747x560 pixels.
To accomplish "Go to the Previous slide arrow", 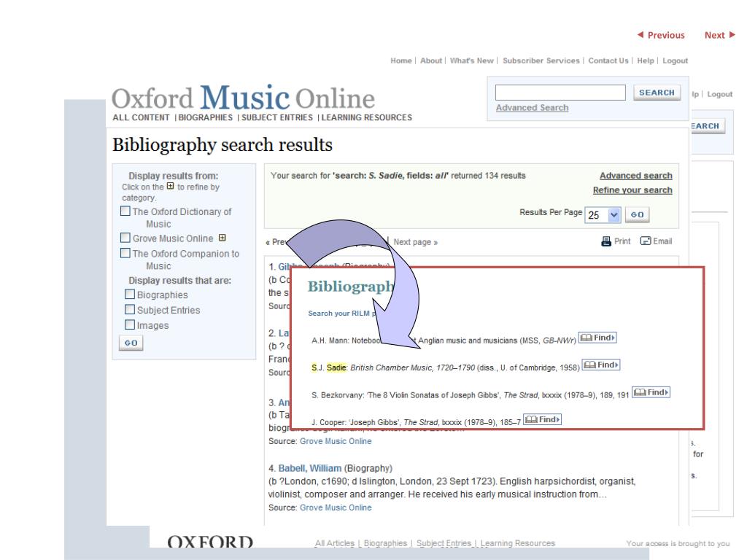I will (661, 35).
